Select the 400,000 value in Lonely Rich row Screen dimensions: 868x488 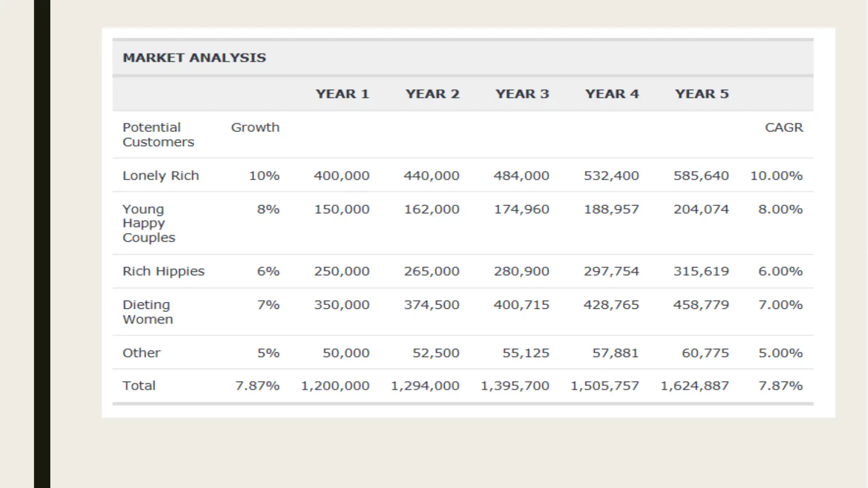[x=342, y=176]
